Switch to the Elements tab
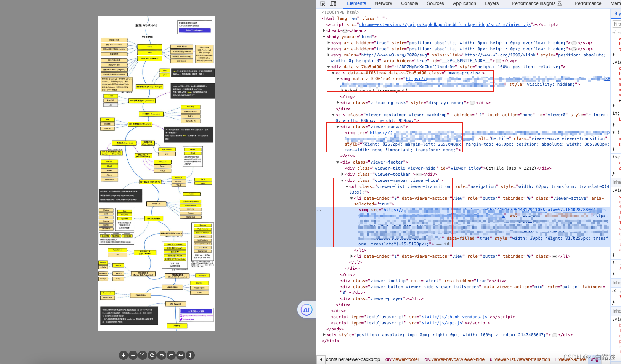The image size is (621, 364). click(356, 3)
